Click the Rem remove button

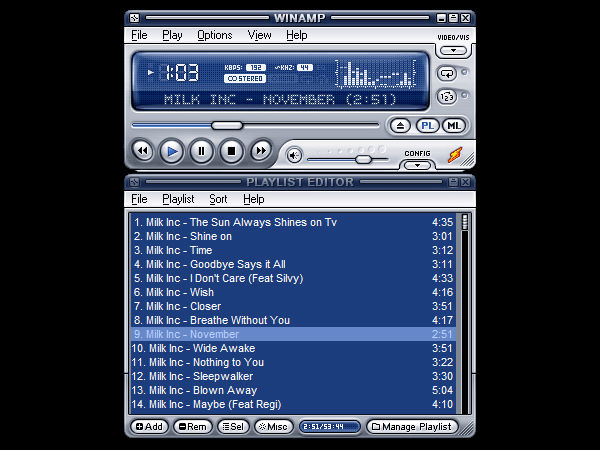tap(193, 426)
